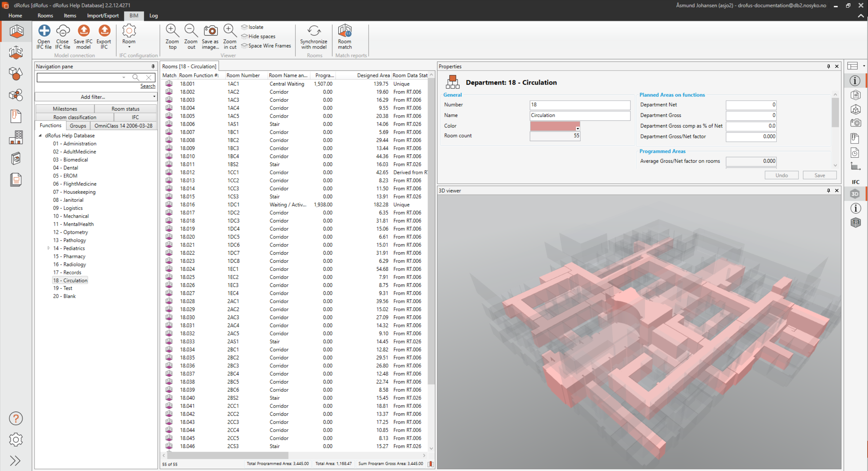
Task: Select the Groups tab in navigation pane
Action: point(78,126)
